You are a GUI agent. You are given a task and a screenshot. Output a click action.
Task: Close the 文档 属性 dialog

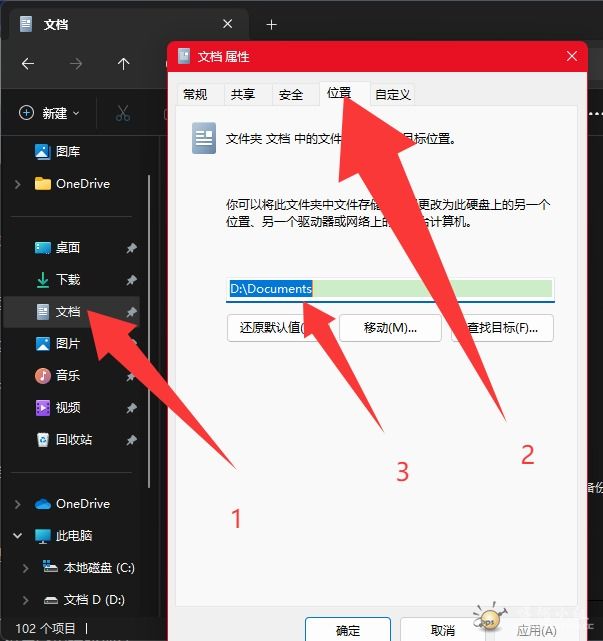(x=572, y=56)
